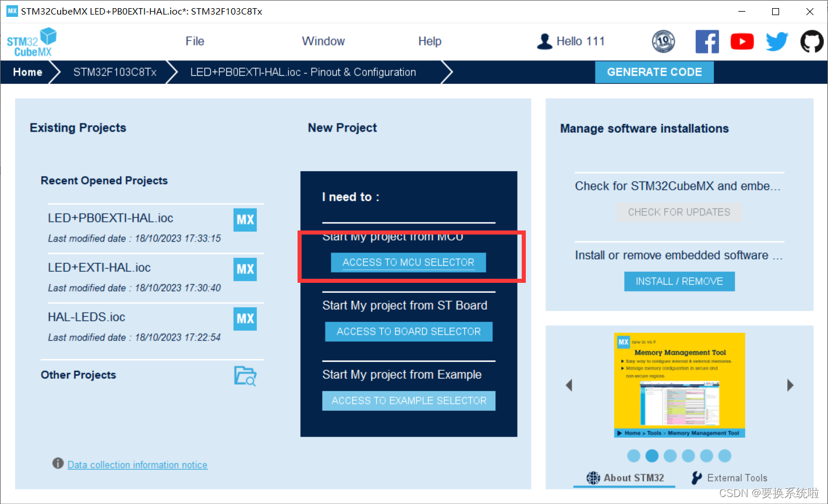Open recent project LED+PB0EXTI-HAL.ioc
This screenshot has width=828, height=504.
coord(111,218)
